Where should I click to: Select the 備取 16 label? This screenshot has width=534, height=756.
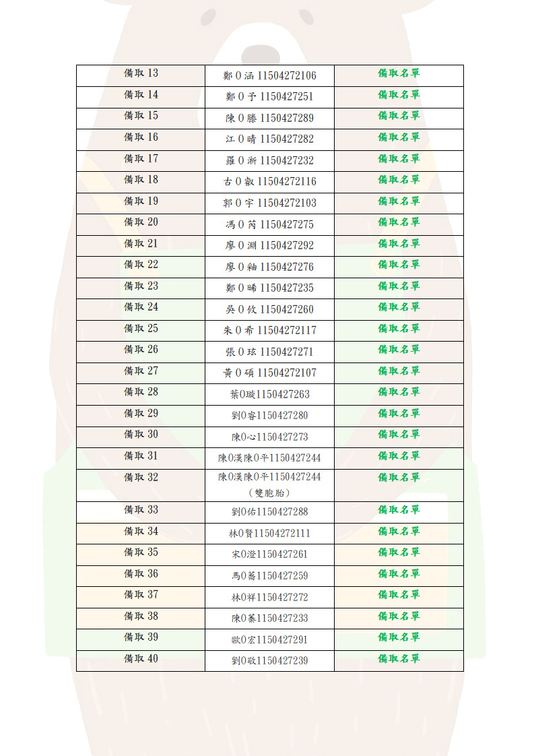click(x=141, y=137)
